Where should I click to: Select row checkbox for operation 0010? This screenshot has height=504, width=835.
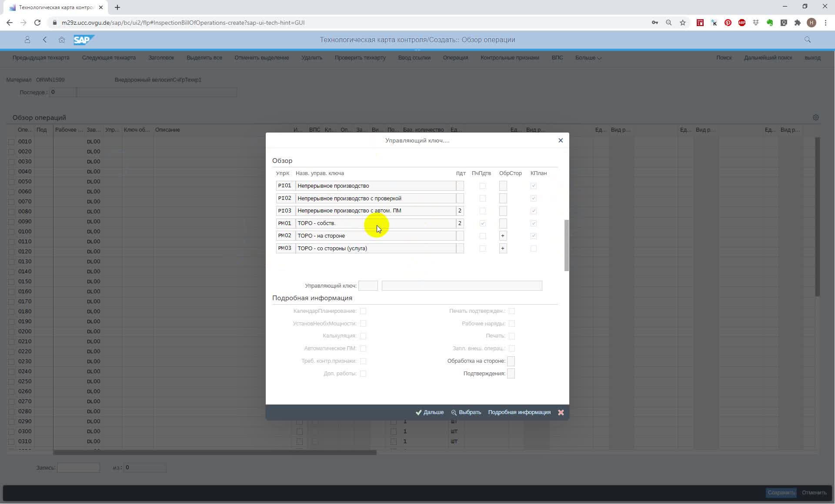tap(11, 142)
